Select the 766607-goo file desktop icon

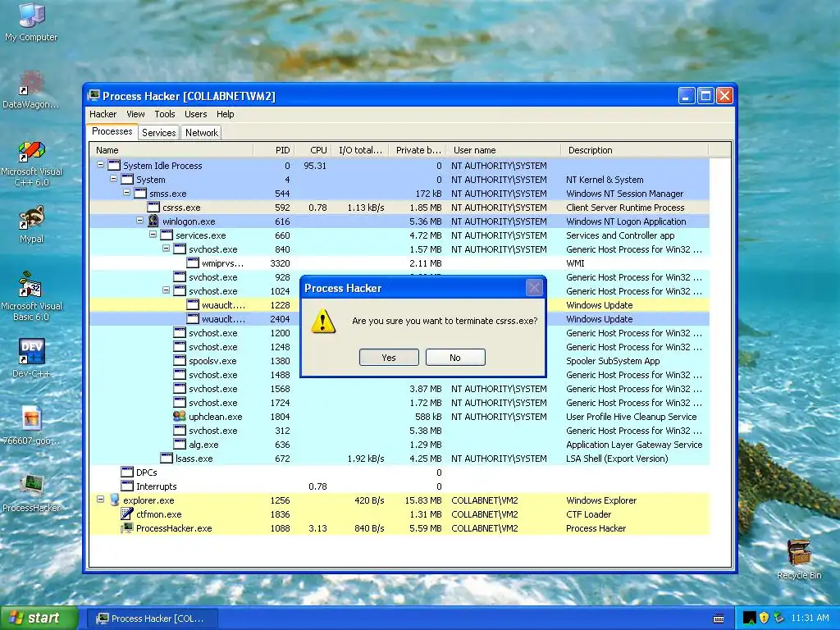click(31, 426)
